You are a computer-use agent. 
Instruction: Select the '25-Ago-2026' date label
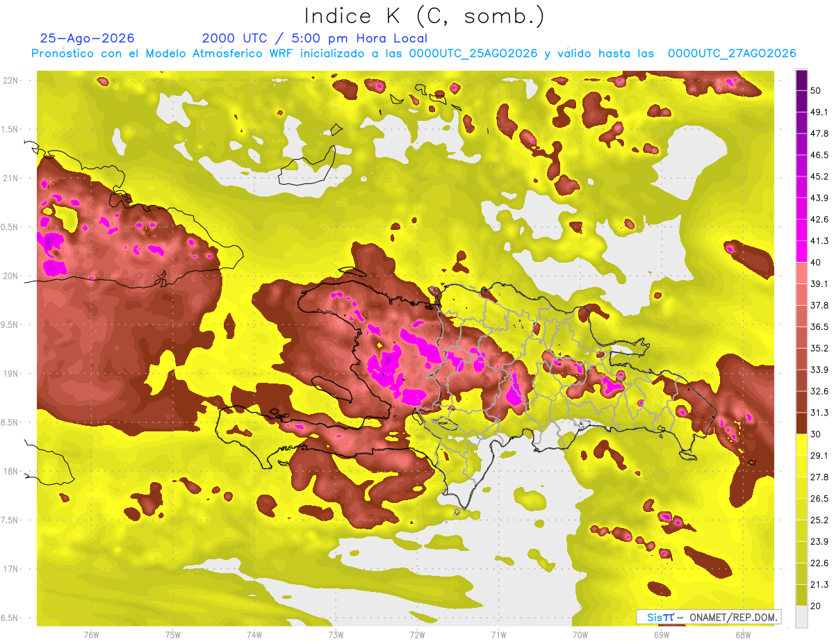click(x=88, y=38)
